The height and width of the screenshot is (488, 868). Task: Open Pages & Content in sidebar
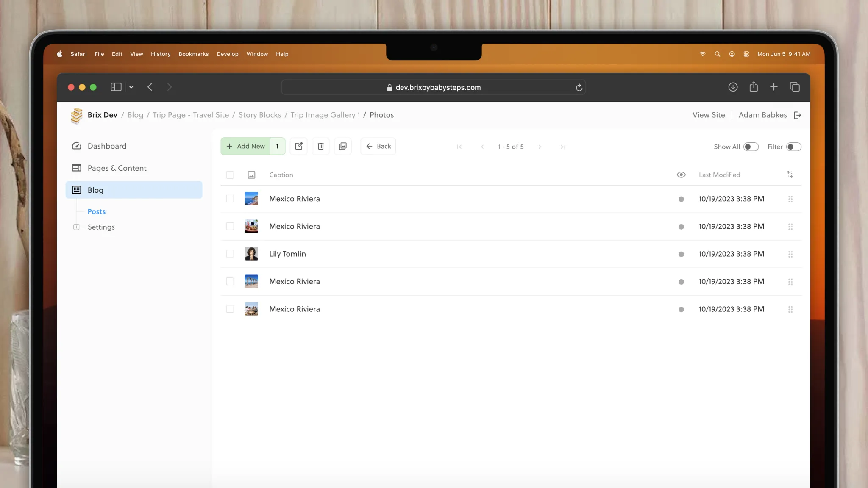tap(117, 168)
